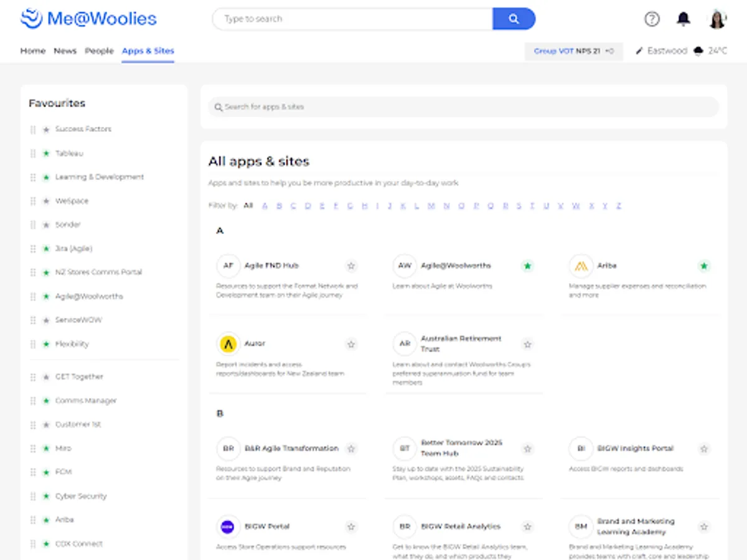Open the notifications bell
This screenshot has width=747, height=560.
684,19
